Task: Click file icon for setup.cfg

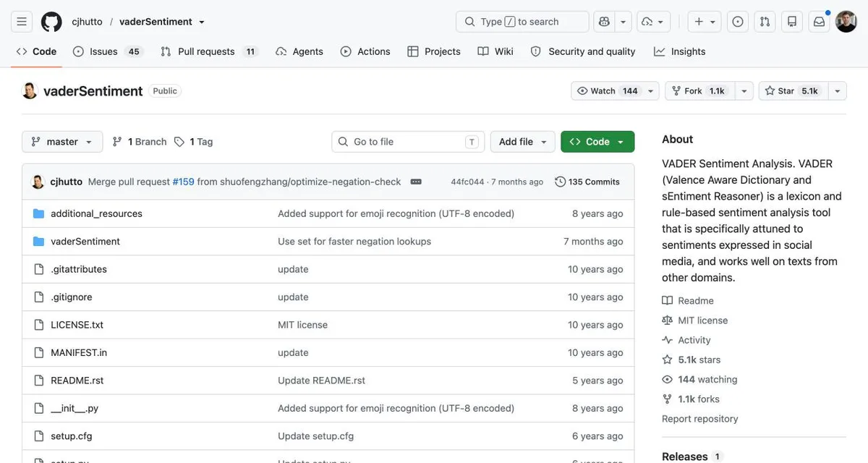Action: (x=39, y=436)
